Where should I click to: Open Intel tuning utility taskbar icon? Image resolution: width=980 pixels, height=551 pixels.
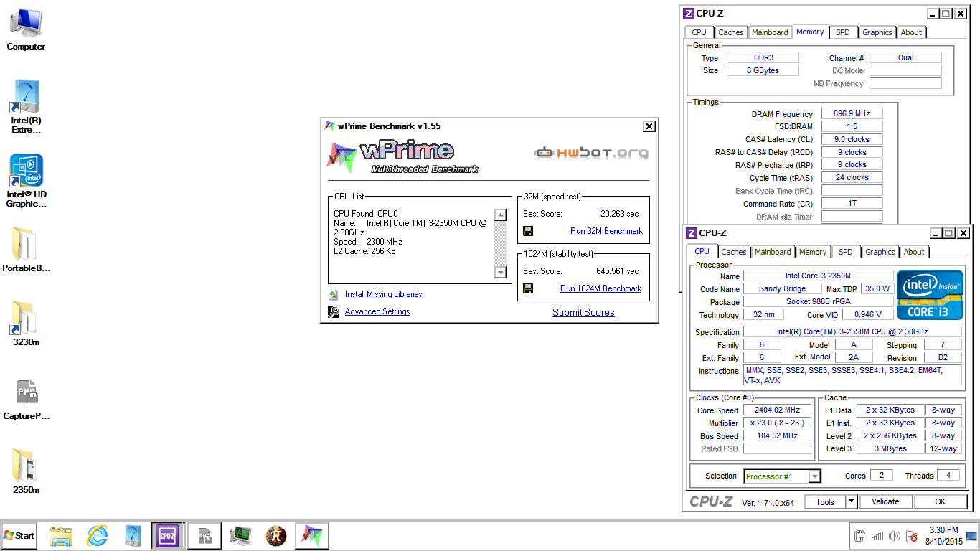[x=132, y=535]
